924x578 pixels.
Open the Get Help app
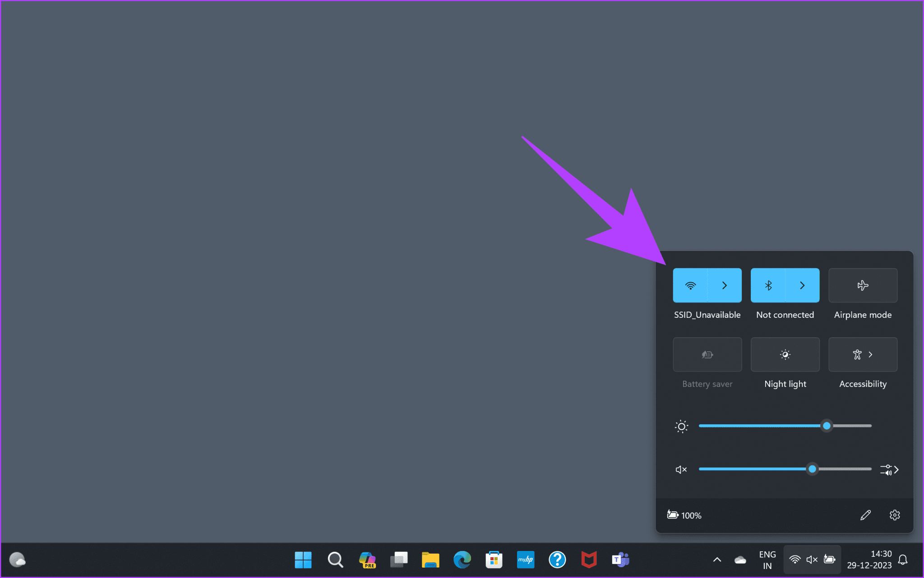click(557, 560)
